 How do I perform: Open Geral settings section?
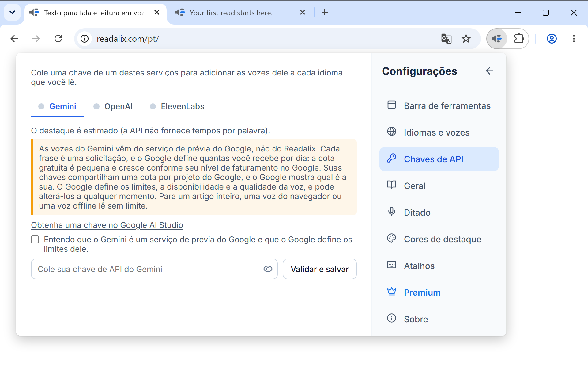click(x=439, y=186)
